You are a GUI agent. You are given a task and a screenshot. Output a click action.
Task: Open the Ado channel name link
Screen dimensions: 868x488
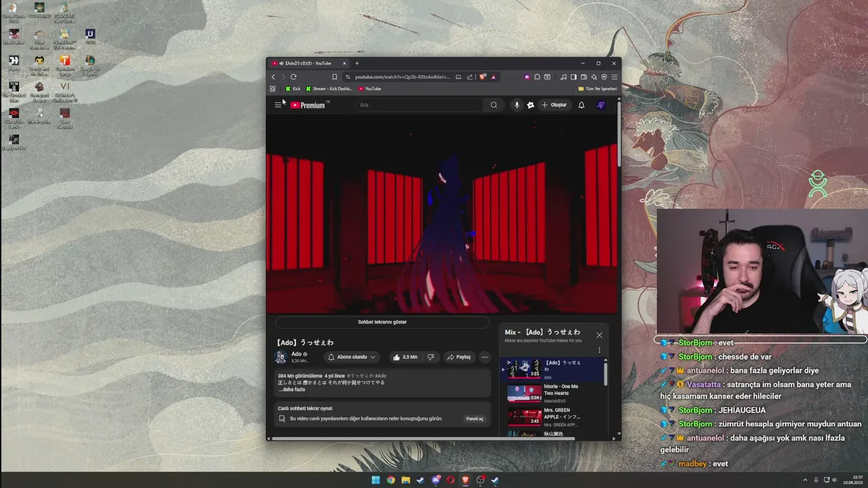[x=296, y=354]
